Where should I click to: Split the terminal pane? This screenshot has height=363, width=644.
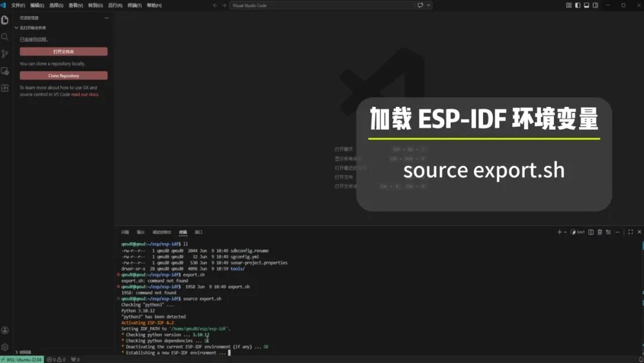coord(590,232)
